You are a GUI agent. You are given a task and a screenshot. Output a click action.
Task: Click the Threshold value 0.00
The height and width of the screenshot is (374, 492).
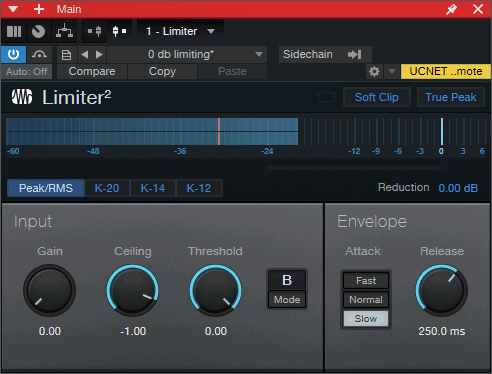click(x=216, y=331)
